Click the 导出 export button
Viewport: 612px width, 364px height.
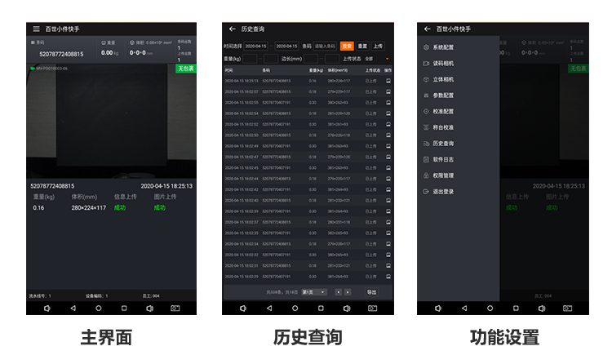[x=371, y=291]
